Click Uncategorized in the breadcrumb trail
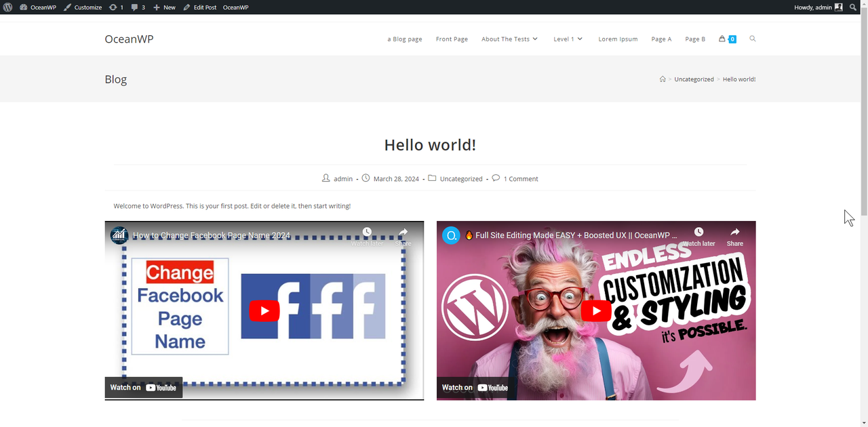 (x=694, y=79)
